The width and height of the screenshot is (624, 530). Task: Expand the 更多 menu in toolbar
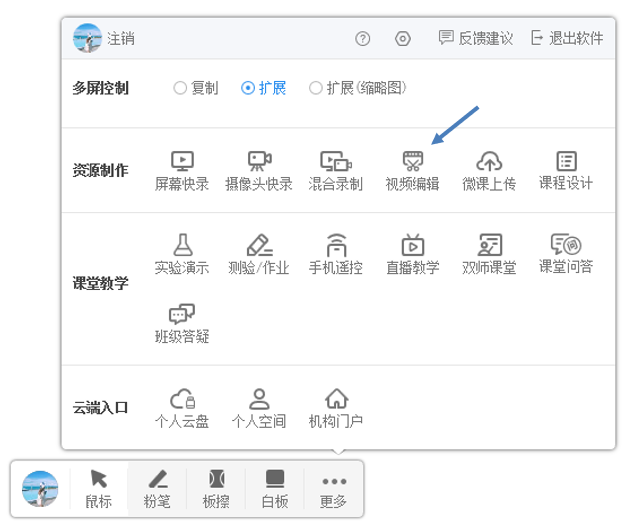click(333, 488)
